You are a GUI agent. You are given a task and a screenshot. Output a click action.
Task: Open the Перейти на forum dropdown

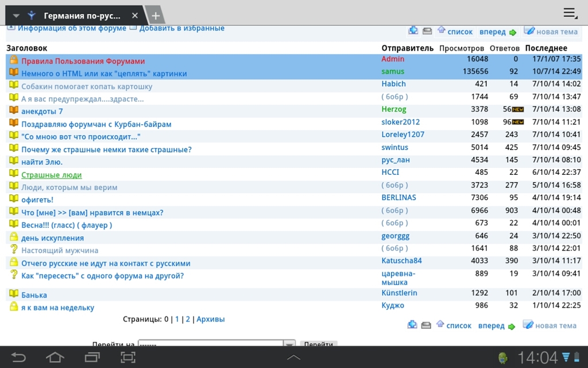pos(216,343)
